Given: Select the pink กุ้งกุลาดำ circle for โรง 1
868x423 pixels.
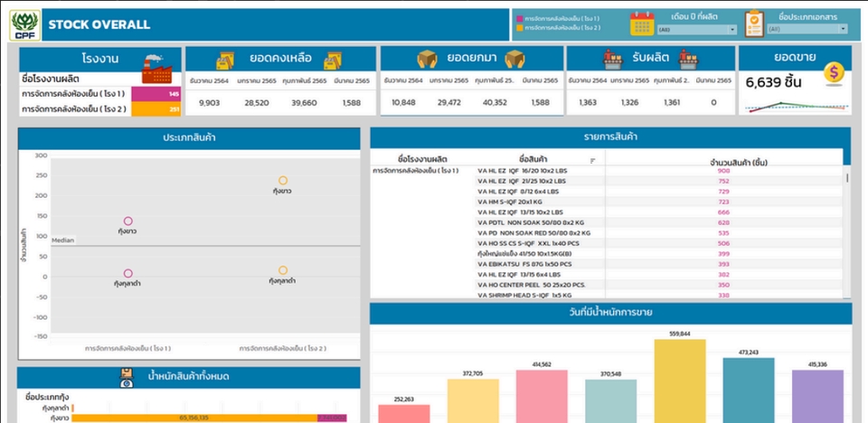Looking at the screenshot, I should click(127, 274).
